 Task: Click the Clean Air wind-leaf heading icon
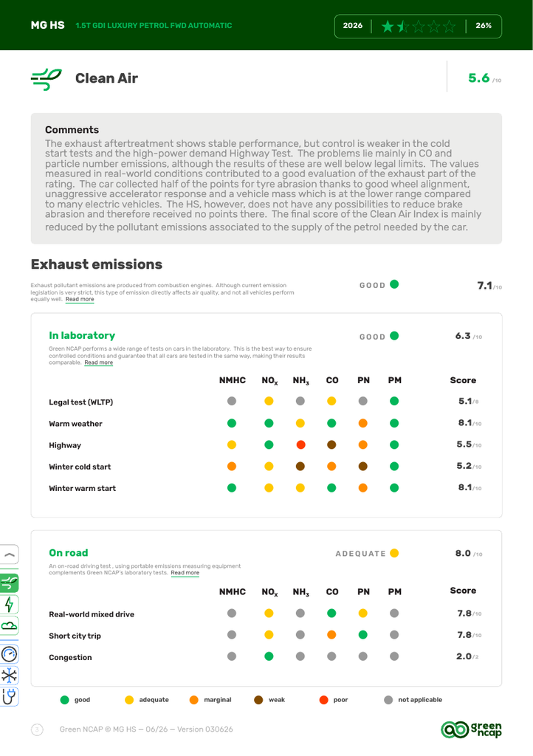click(x=47, y=79)
